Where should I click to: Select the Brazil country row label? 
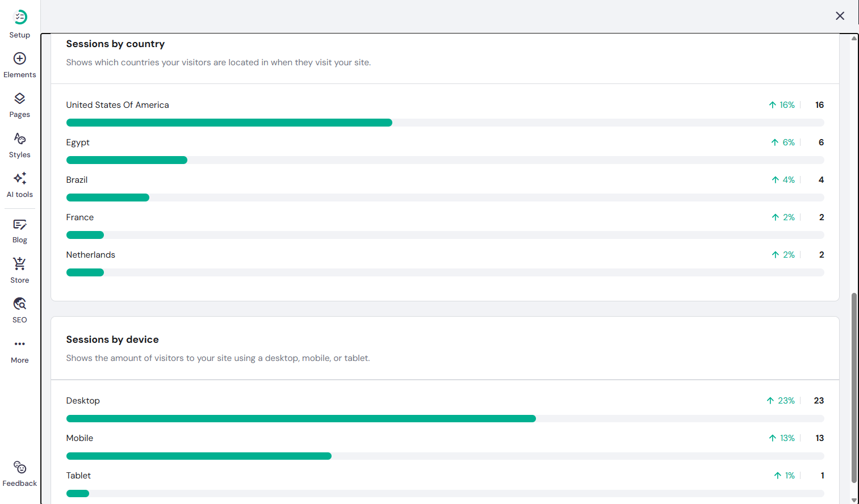(x=77, y=180)
